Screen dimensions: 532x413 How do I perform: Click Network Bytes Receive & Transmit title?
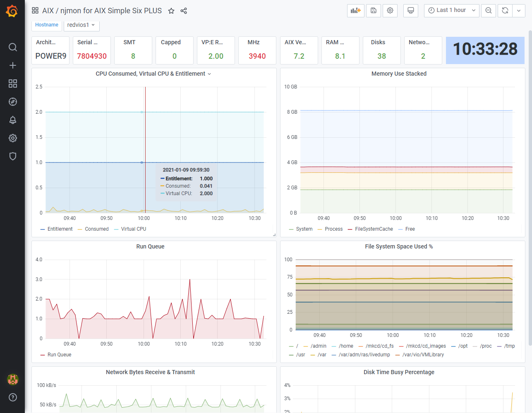[x=150, y=372]
